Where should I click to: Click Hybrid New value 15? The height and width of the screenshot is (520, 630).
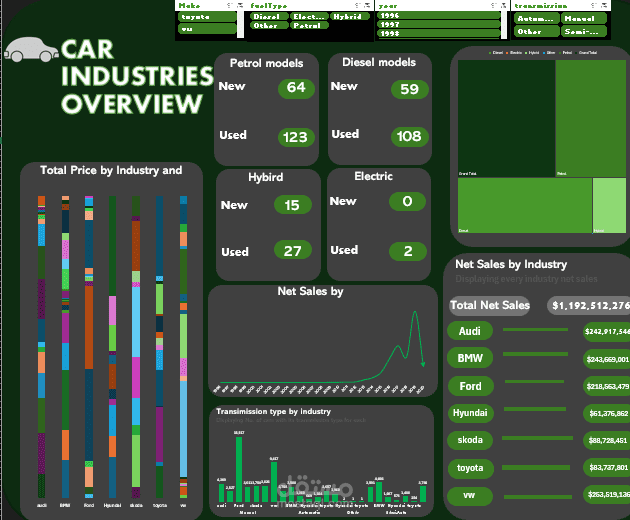click(x=292, y=205)
